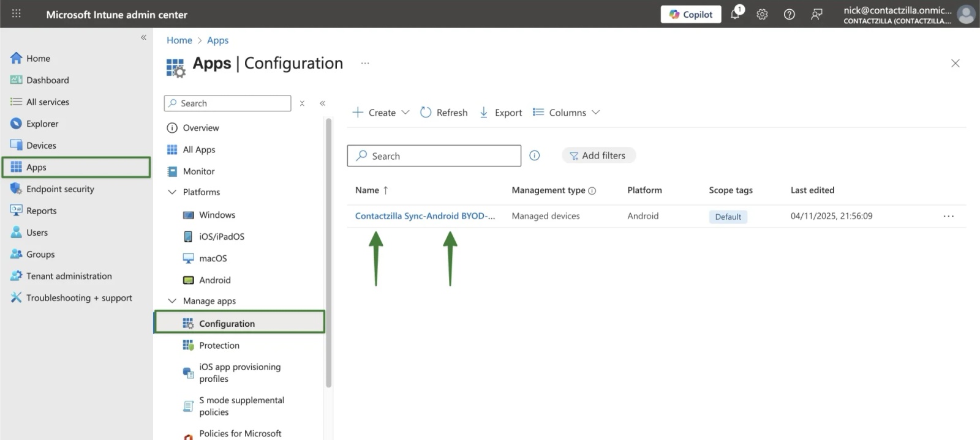Viewport: 980px width, 440px height.
Task: Open the ellipsis next to Apps Configuration title
Action: pos(365,63)
